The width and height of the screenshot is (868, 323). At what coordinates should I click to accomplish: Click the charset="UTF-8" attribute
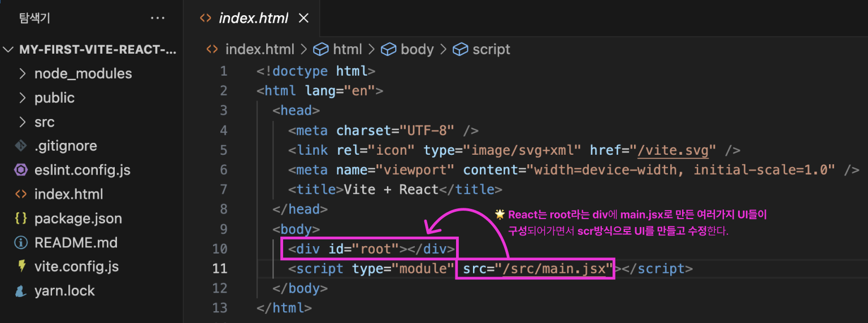coord(396,130)
